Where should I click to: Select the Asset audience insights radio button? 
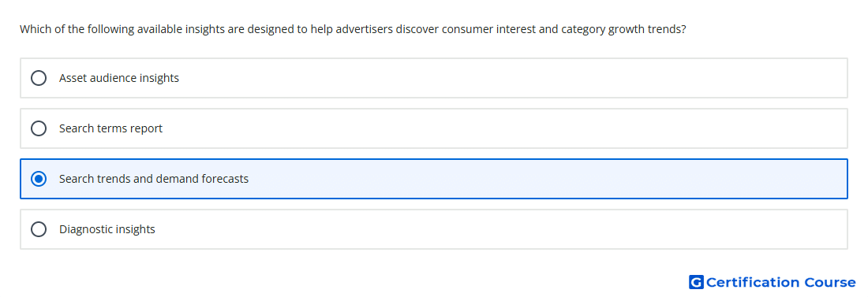tap(39, 78)
